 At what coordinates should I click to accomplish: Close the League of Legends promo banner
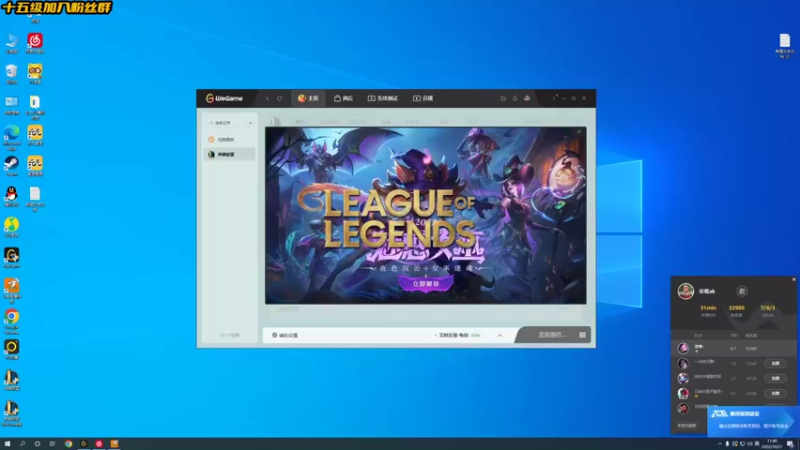pyautogui.click(x=579, y=132)
